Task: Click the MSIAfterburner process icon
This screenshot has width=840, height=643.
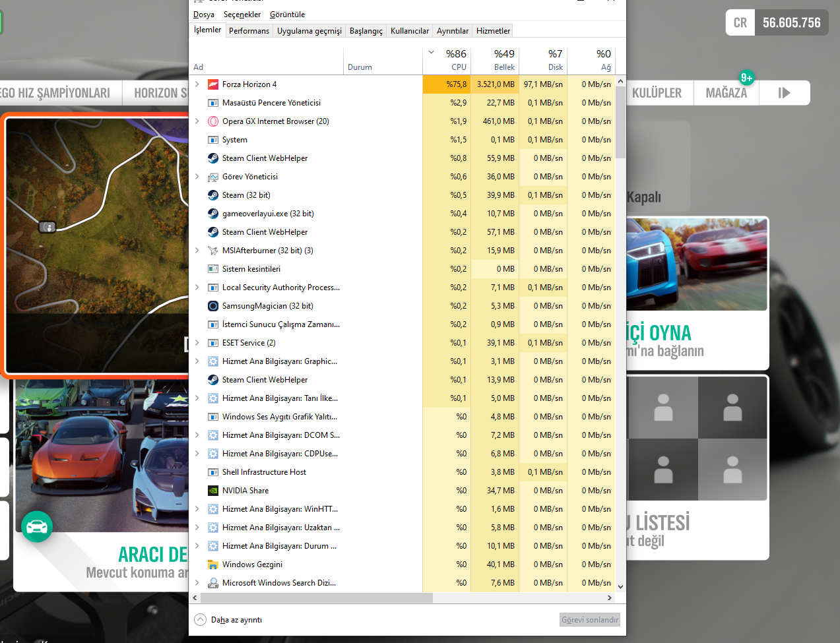Action: click(213, 251)
